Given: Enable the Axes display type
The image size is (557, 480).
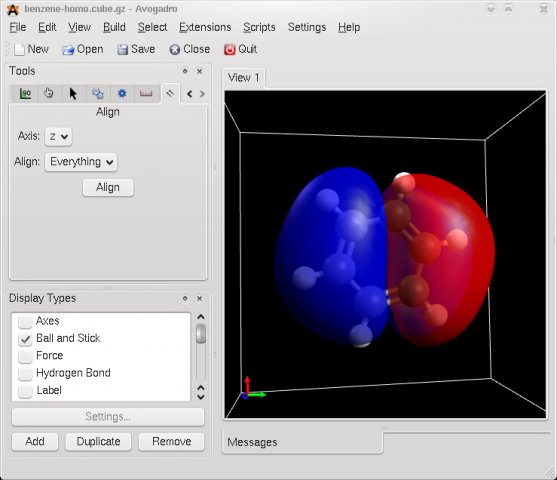Looking at the screenshot, I should (x=25, y=322).
